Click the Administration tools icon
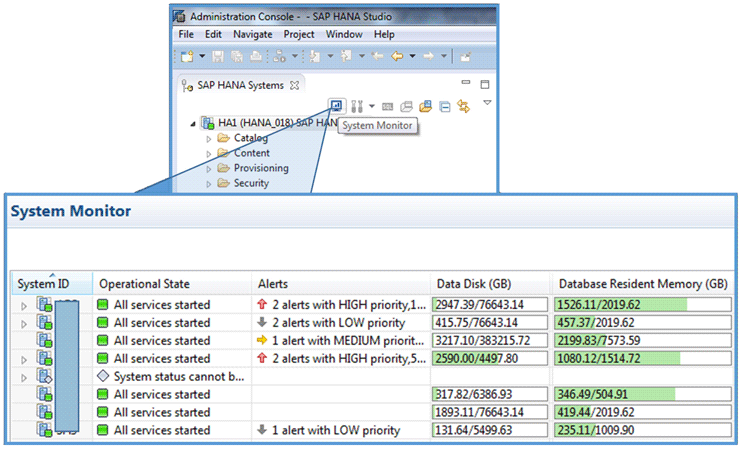This screenshot has width=750, height=469. coord(356,105)
